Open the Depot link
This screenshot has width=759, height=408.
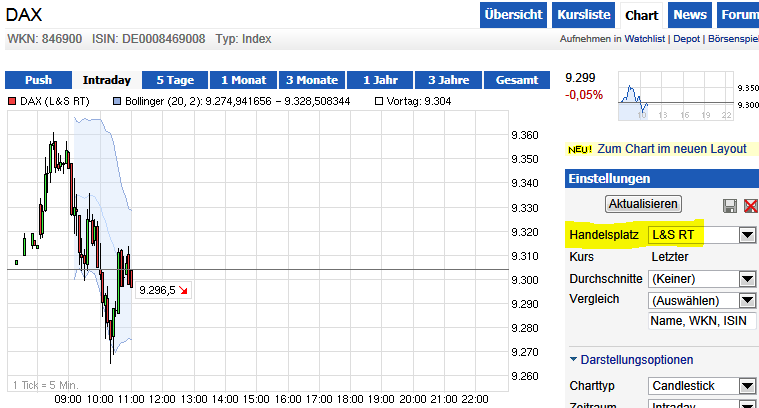click(x=686, y=39)
